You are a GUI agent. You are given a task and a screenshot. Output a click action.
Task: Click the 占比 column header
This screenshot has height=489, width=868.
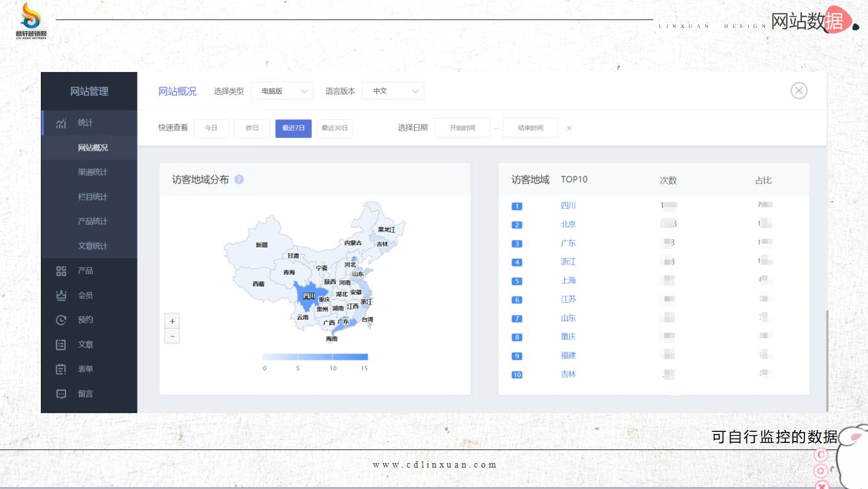[764, 180]
